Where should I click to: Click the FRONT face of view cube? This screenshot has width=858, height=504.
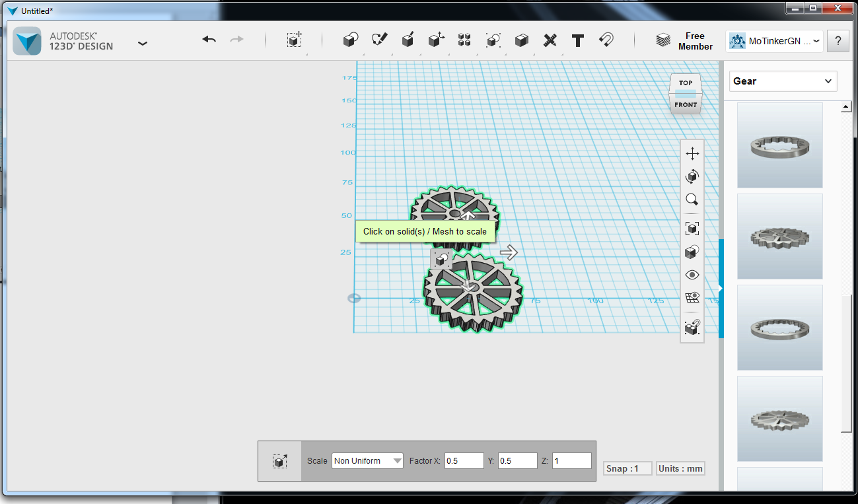click(x=686, y=105)
